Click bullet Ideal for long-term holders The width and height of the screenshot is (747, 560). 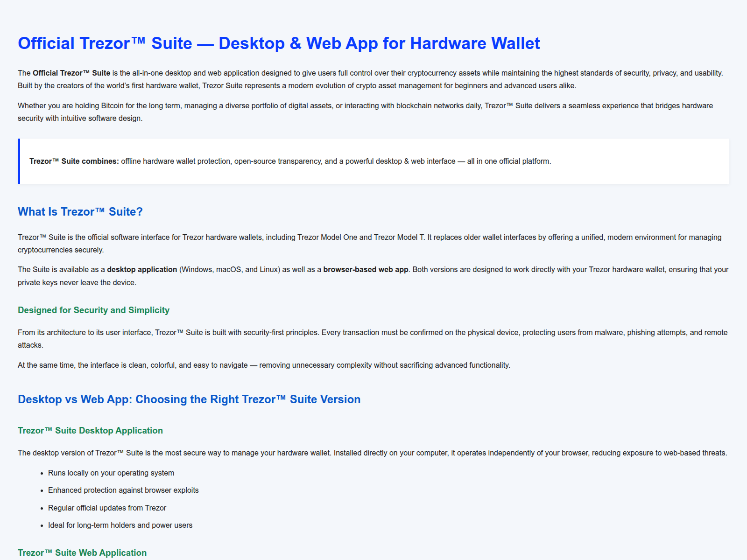click(120, 525)
